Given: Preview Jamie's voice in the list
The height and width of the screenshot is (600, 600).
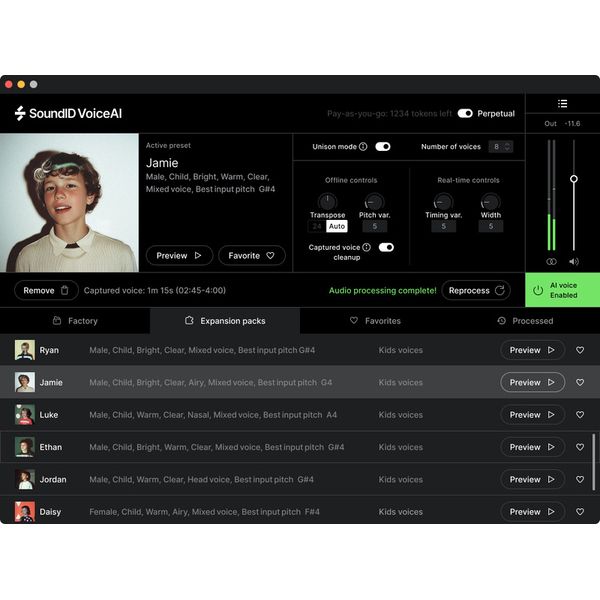Looking at the screenshot, I should coord(532,382).
